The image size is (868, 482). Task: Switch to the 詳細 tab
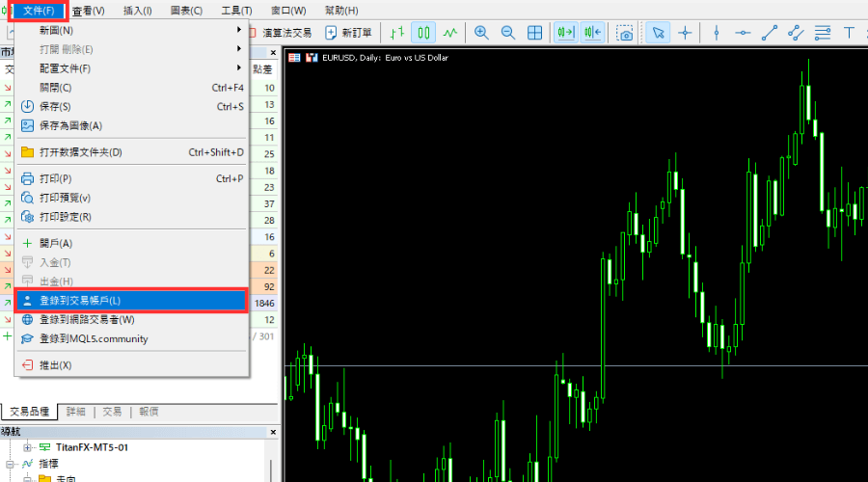[76, 412]
